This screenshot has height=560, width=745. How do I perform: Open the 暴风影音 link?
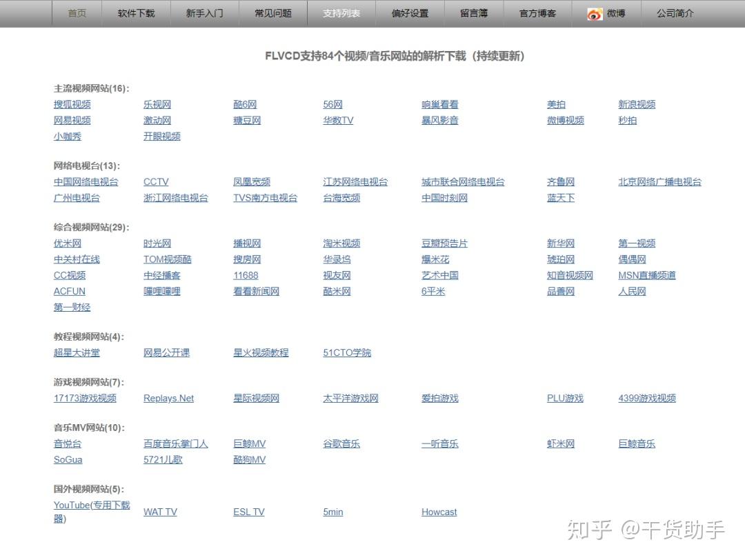coord(439,121)
